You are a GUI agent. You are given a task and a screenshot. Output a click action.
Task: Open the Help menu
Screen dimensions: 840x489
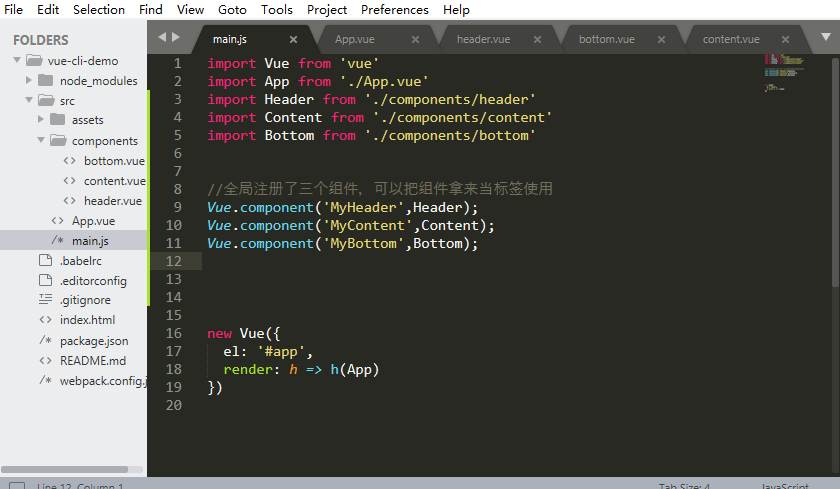(x=456, y=10)
